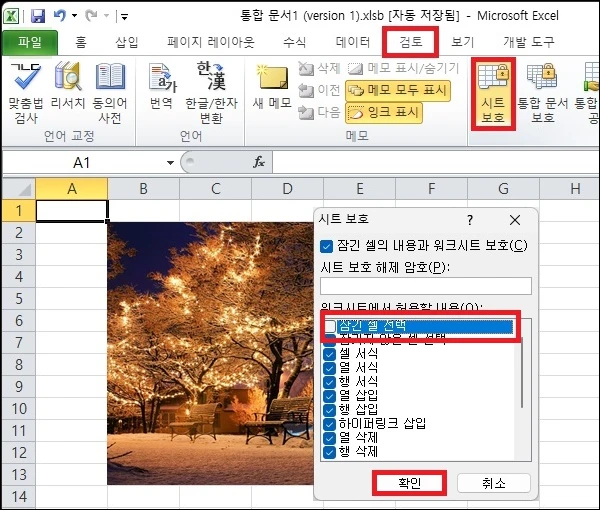This screenshot has height=510, width=600.
Task: Click the 시트 보호 해제 암호 password field
Action: point(426,286)
